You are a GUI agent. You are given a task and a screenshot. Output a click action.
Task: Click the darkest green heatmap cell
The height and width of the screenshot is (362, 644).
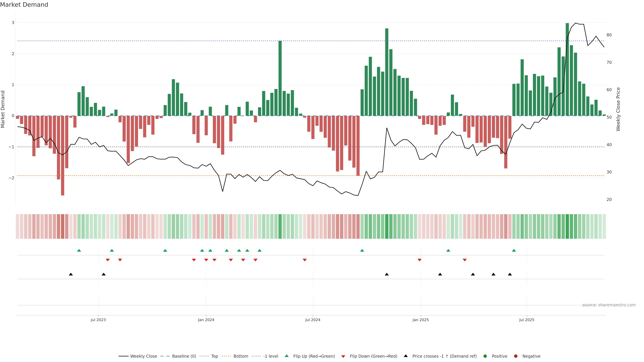point(567,226)
